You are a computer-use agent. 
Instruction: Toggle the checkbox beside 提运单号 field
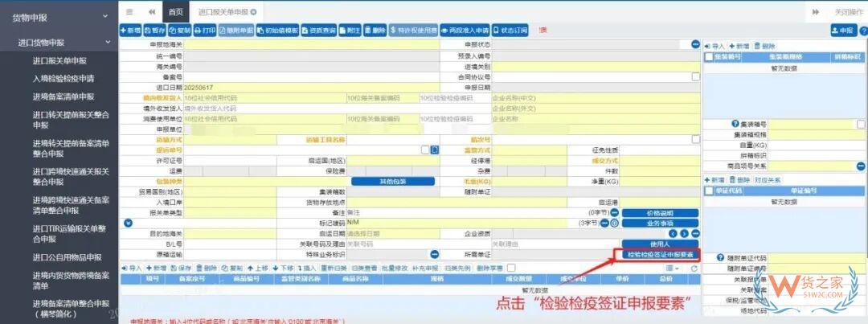tap(424, 150)
